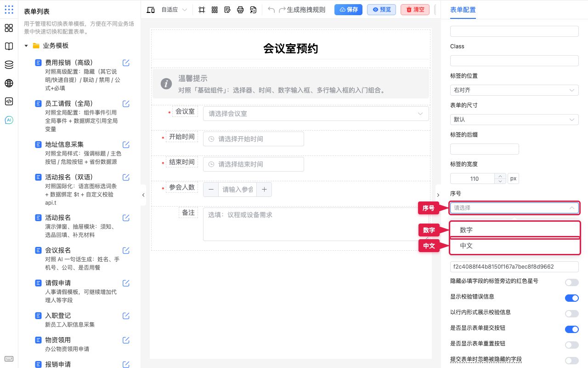The height and width of the screenshot is (368, 588).
Task: Collapse the 业务模板 folder
Action: tap(26, 46)
